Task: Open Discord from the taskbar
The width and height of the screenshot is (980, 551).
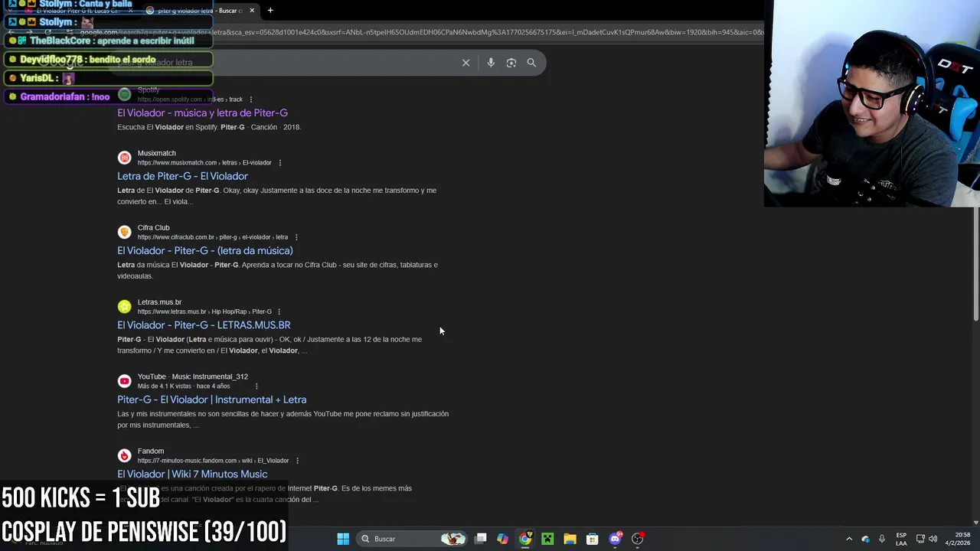Action: click(x=615, y=539)
